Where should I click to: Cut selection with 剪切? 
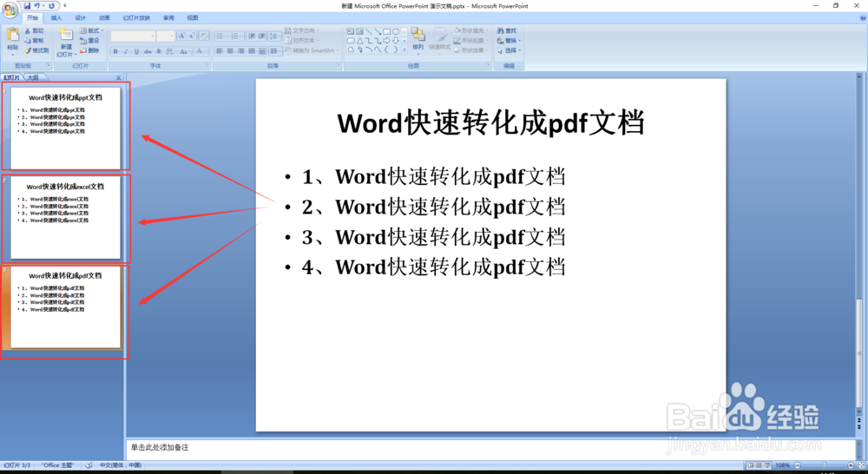(34, 31)
